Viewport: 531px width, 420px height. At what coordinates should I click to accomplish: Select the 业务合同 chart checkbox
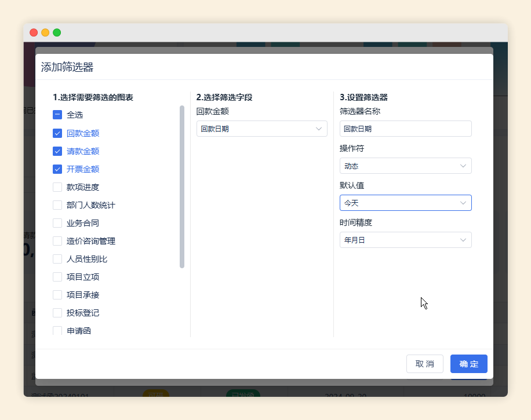point(57,223)
